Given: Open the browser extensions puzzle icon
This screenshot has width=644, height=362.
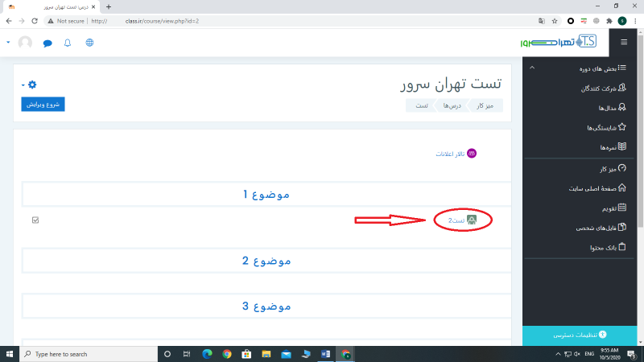Looking at the screenshot, I should [x=609, y=21].
